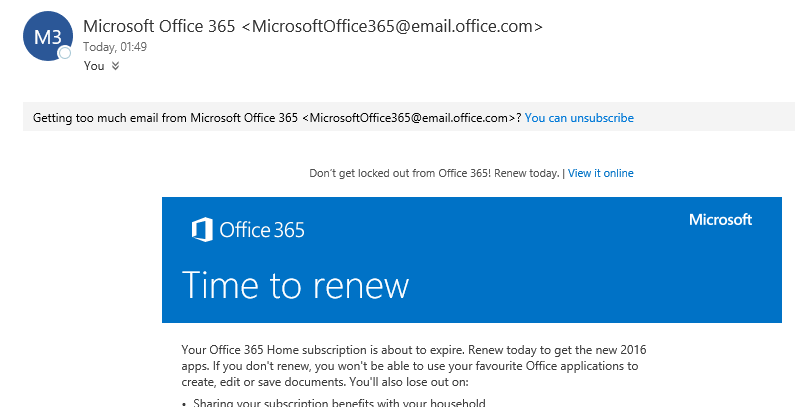
Task: Click the Today, 01:49 timestamp
Action: coord(115,47)
